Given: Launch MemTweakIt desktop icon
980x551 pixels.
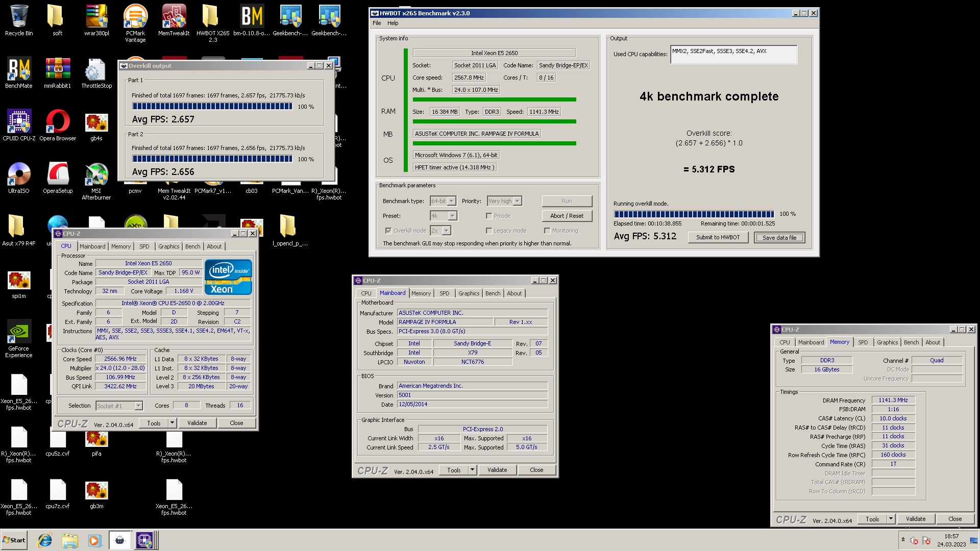Looking at the screenshot, I should point(174,20).
